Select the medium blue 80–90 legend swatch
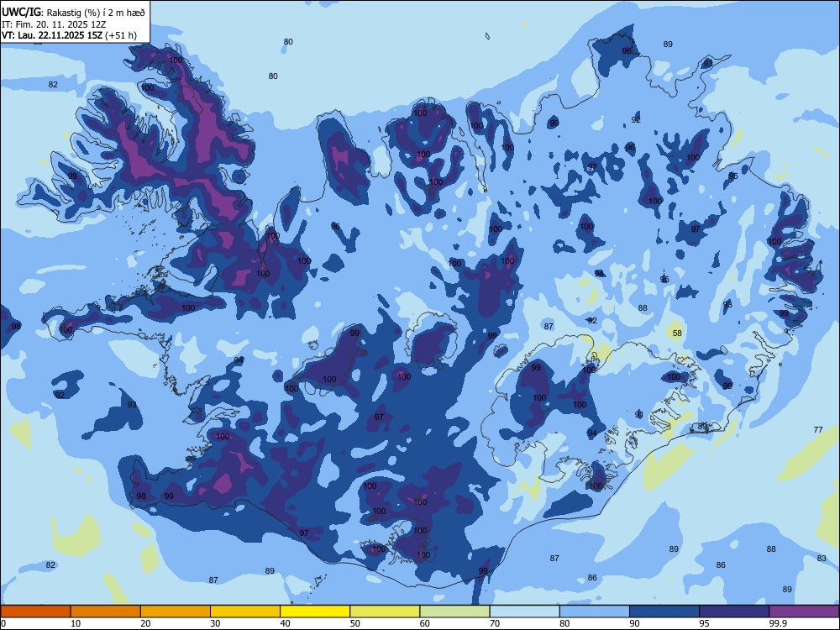 pos(595,612)
